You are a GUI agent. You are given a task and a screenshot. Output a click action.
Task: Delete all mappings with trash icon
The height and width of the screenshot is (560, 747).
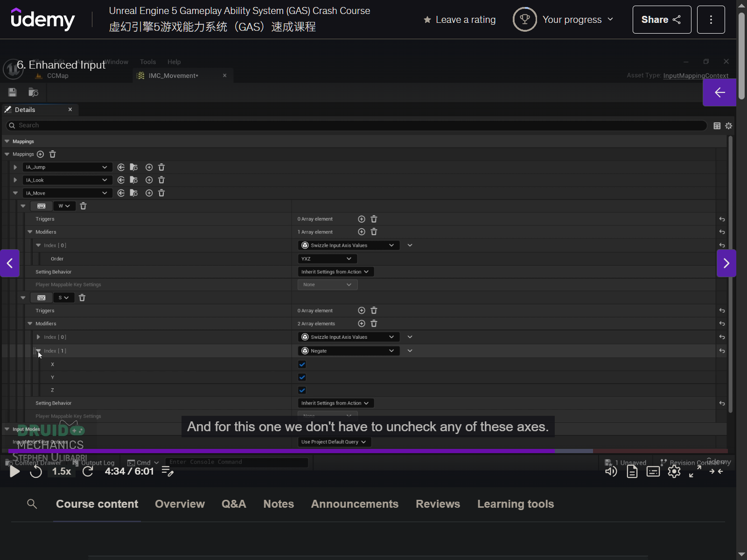pos(53,154)
